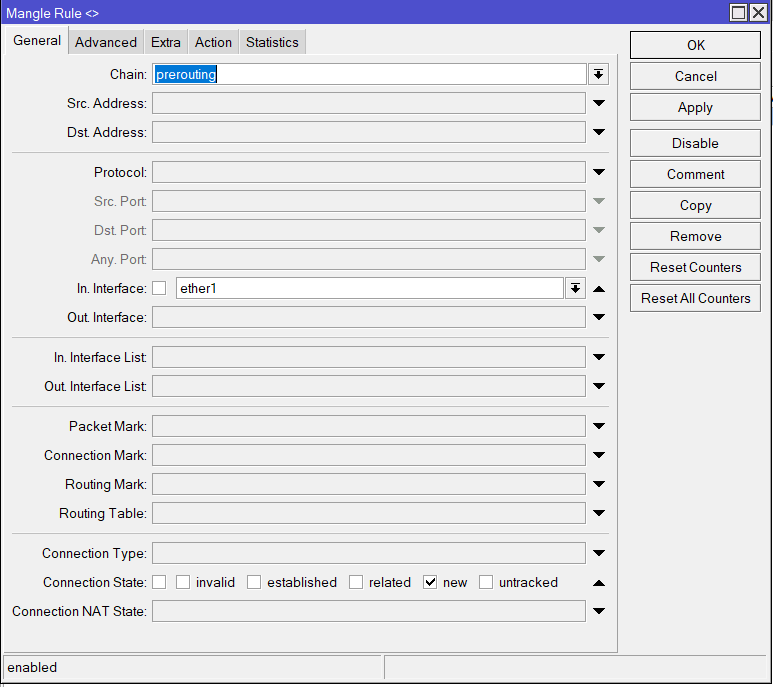This screenshot has width=773, height=687.
Task: Expand the Dst. Address field
Action: pos(598,132)
